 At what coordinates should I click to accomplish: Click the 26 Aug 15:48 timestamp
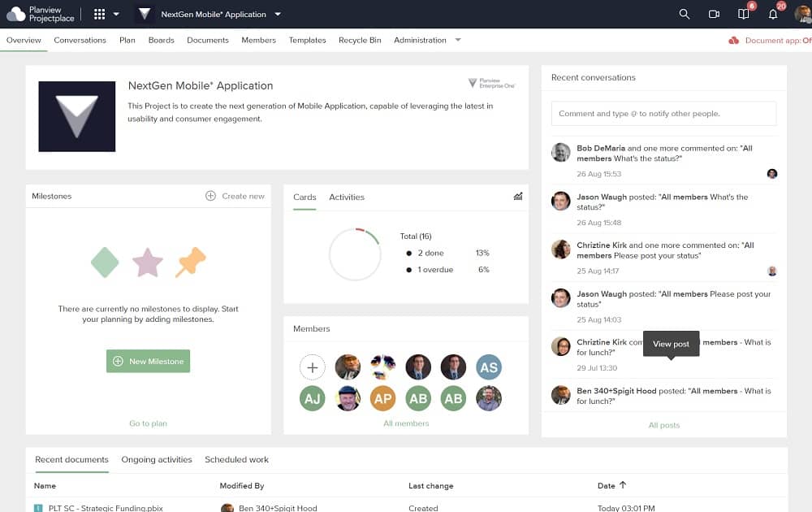pos(599,223)
